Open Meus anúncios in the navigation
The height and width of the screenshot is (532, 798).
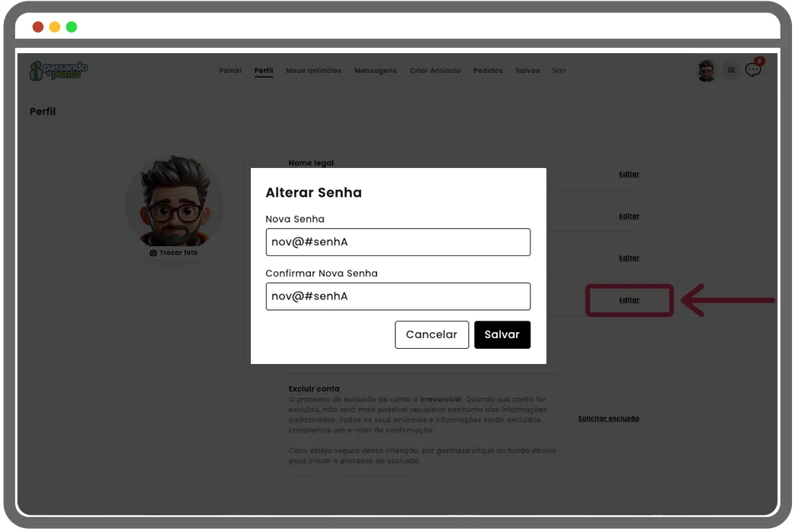[313, 71]
